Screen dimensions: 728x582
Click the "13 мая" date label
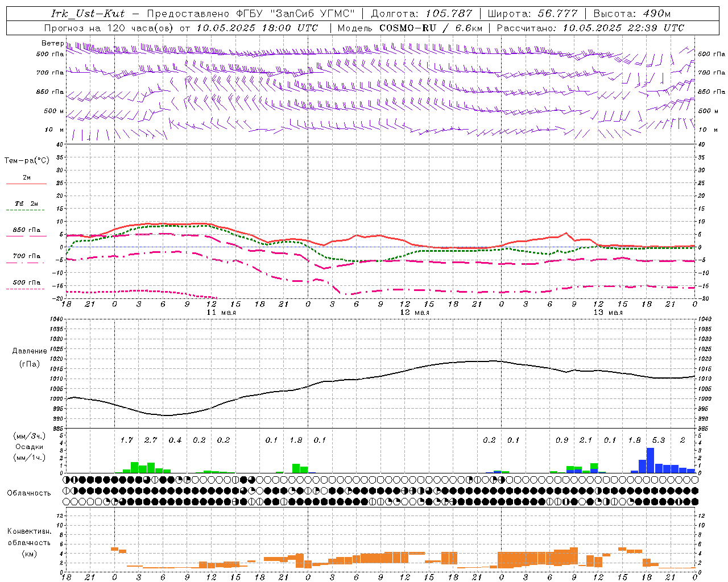pos(608,313)
